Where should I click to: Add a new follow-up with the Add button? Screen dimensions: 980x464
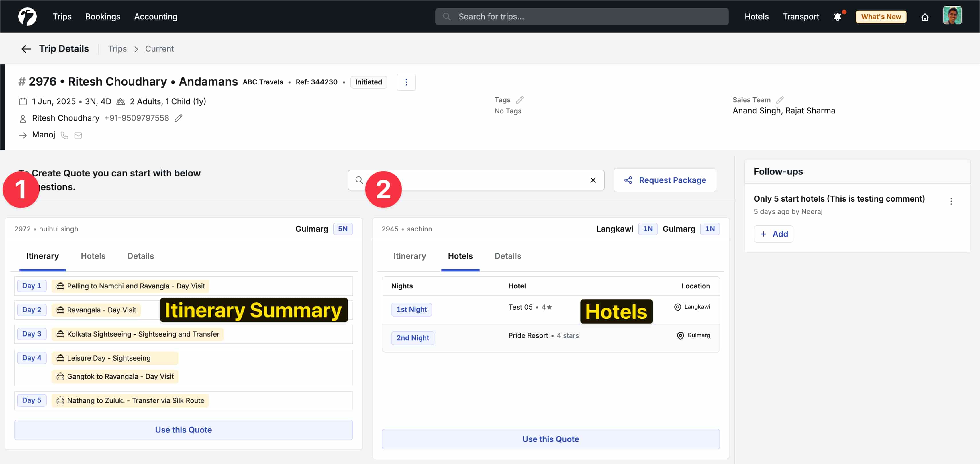click(773, 234)
